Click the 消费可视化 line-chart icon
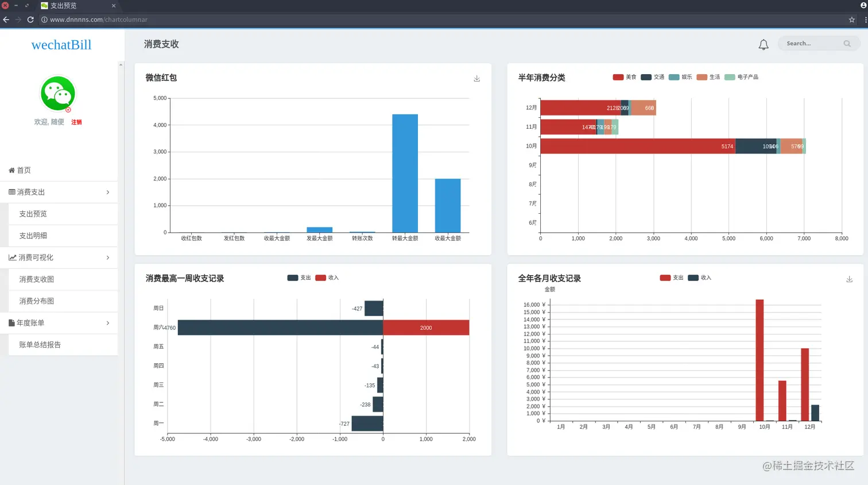The image size is (868, 485). click(12, 257)
